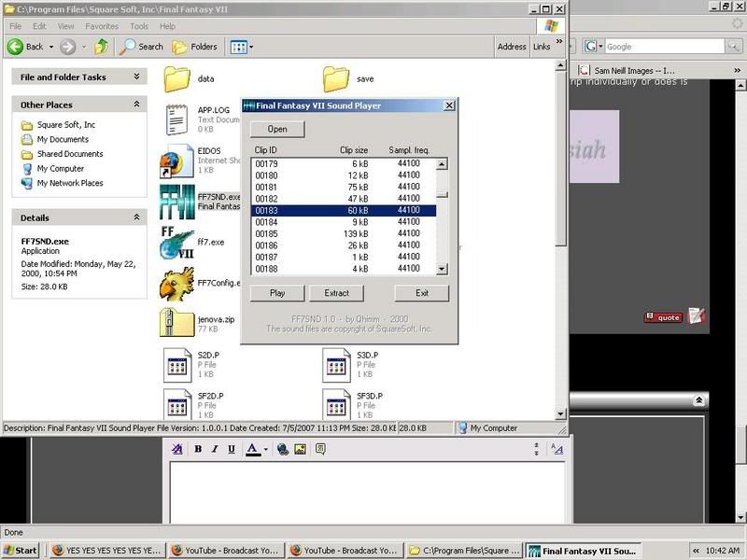Open the File menu in Explorer
The width and height of the screenshot is (747, 560).
pos(15,26)
